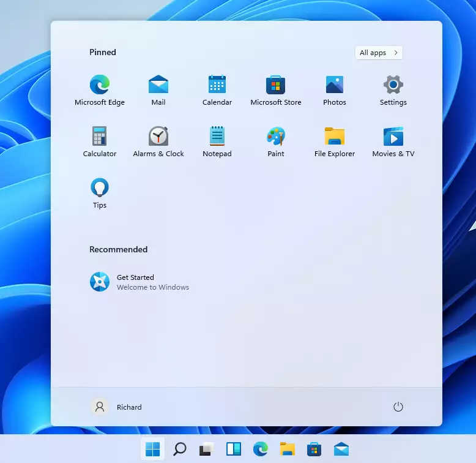Screen dimensions: 476x463
Task: Launch the pinned Mail app
Action: 158,90
